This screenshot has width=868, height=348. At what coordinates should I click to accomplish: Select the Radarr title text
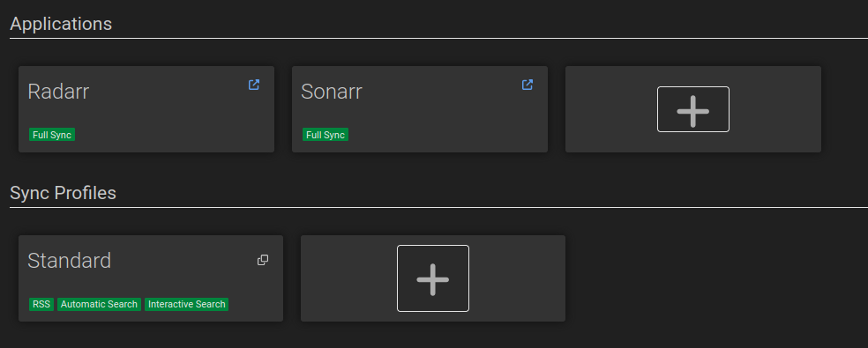58,92
